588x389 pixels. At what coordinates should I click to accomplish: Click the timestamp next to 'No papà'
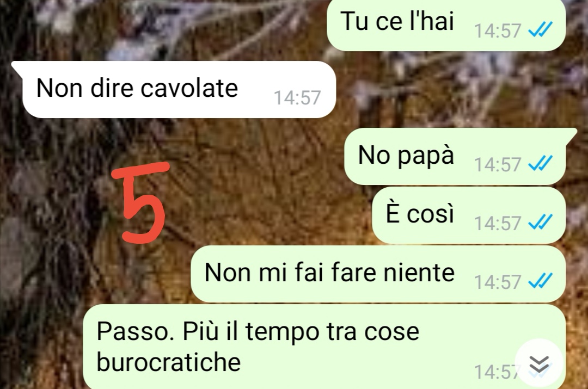[497, 164]
